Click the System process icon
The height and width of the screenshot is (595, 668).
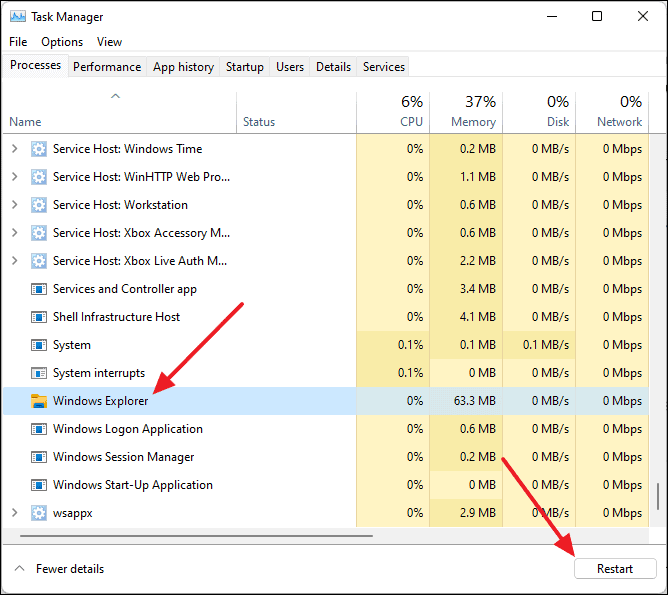click(39, 345)
